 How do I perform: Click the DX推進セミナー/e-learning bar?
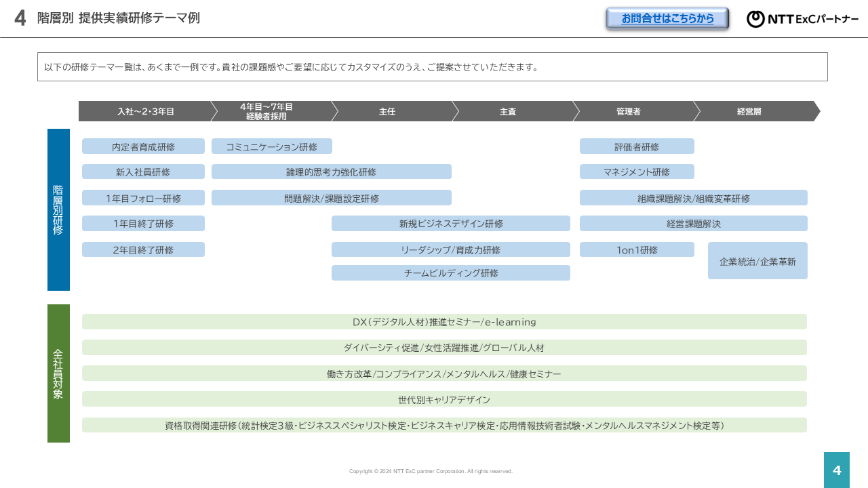(x=444, y=321)
